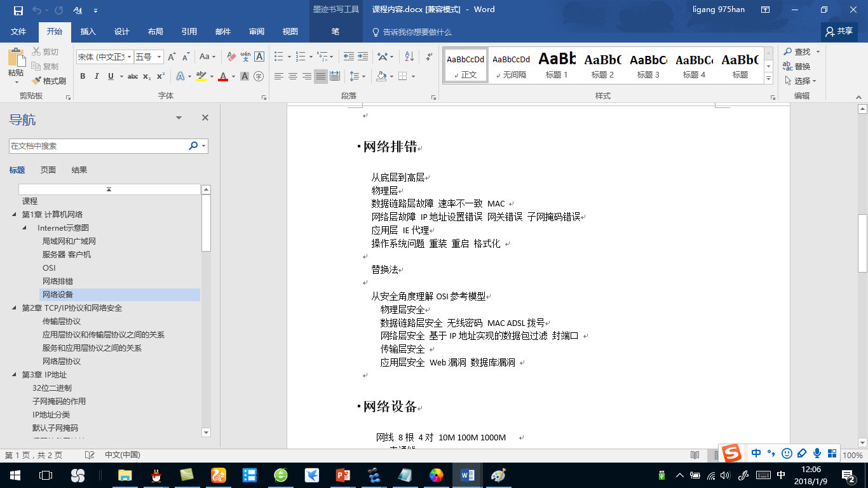Click the 查找 find button
Viewport: 868px width, 488px height.
(x=797, y=51)
